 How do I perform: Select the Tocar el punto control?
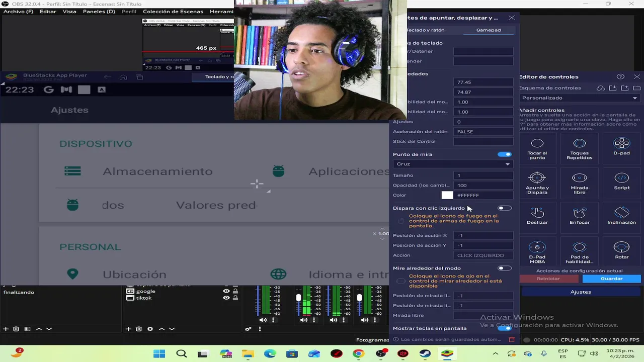click(537, 149)
